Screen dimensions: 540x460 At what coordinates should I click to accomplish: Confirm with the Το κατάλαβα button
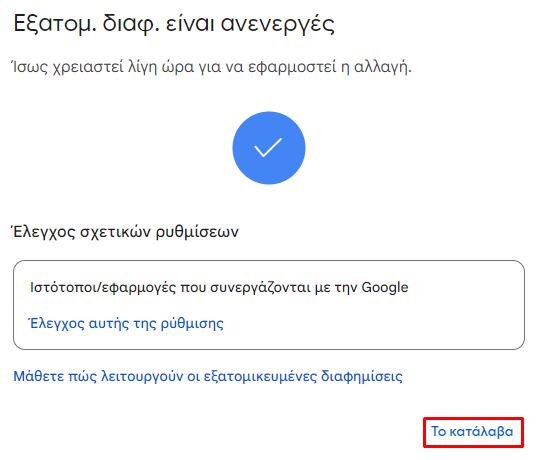[473, 432]
